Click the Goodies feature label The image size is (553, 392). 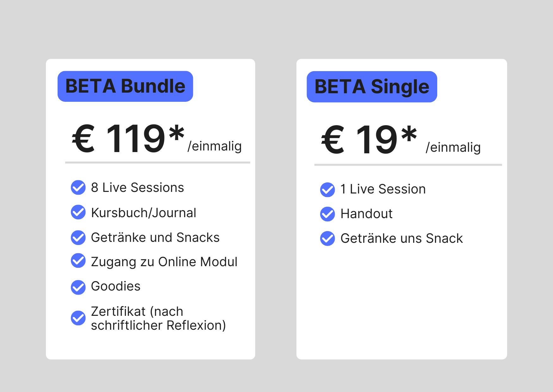click(115, 286)
